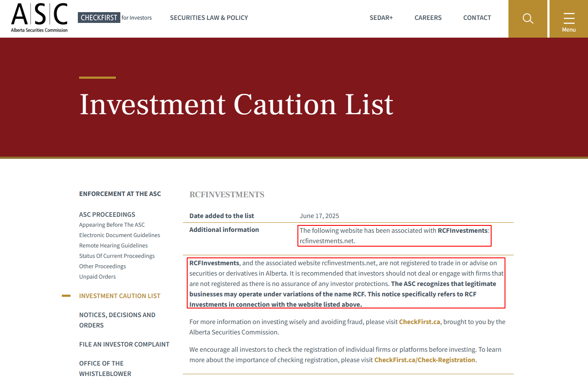Visit the CheckFirst.ca link

[419, 322]
